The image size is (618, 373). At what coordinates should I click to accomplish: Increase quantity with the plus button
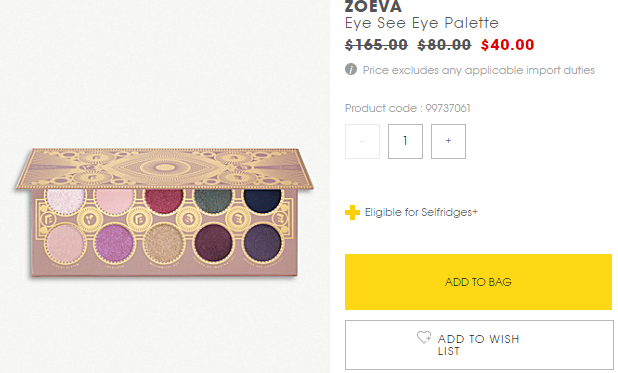[x=448, y=141]
